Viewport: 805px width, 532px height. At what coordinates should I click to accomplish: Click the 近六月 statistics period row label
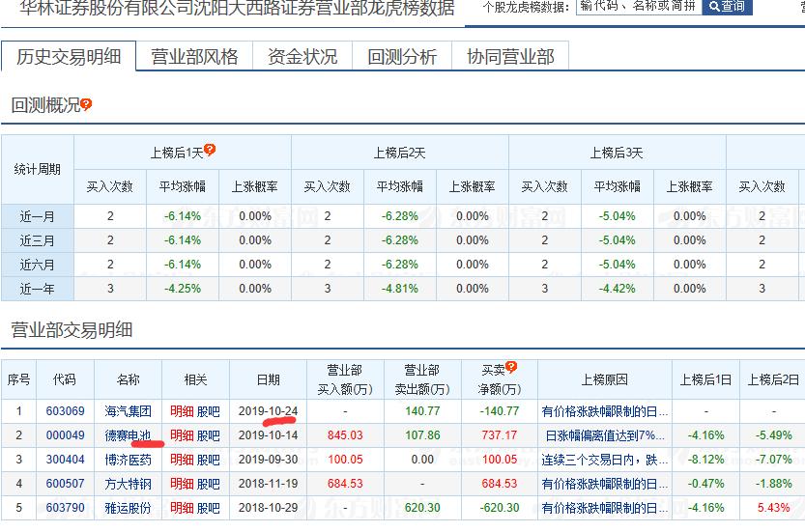pyautogui.click(x=37, y=265)
